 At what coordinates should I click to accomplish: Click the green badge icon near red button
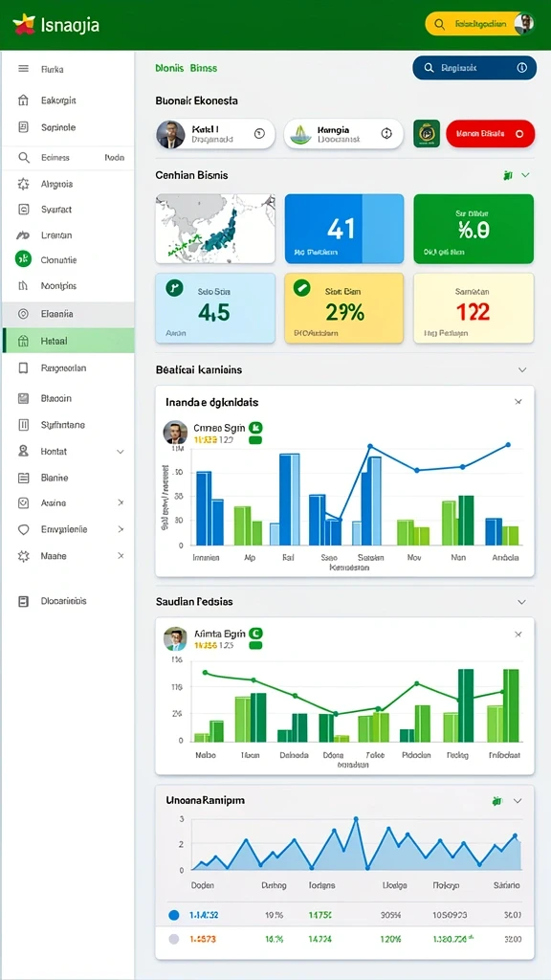pyautogui.click(x=427, y=134)
